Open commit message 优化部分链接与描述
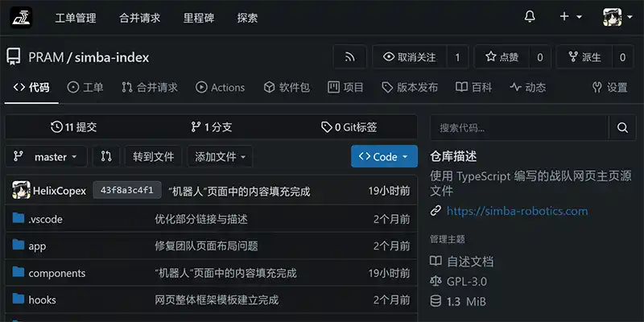 (x=201, y=219)
